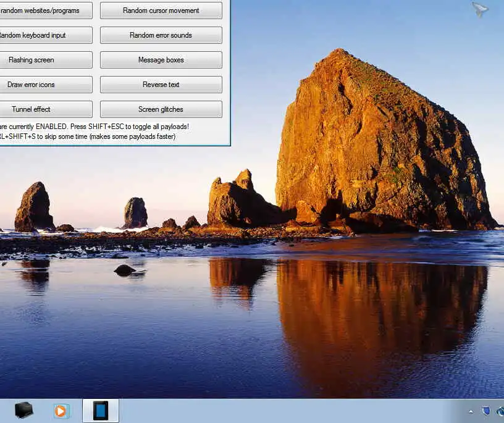Launch Windows Media Player from the taskbar

point(61,411)
